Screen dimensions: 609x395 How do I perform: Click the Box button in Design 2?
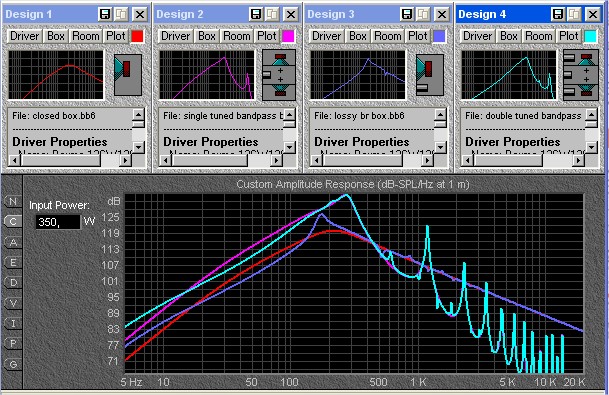coord(207,36)
